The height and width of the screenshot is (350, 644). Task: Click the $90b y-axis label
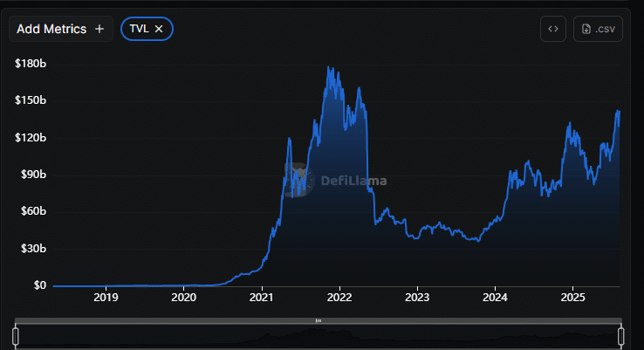coord(32,175)
